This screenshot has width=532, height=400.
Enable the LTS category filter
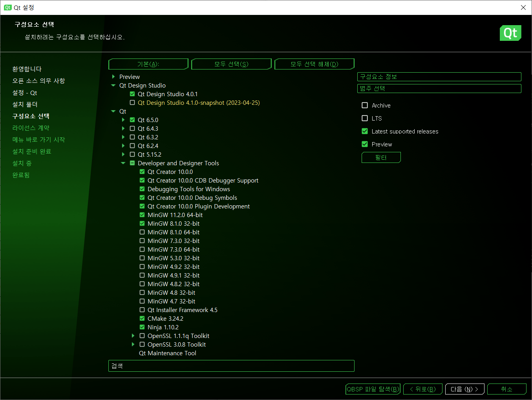(x=365, y=118)
